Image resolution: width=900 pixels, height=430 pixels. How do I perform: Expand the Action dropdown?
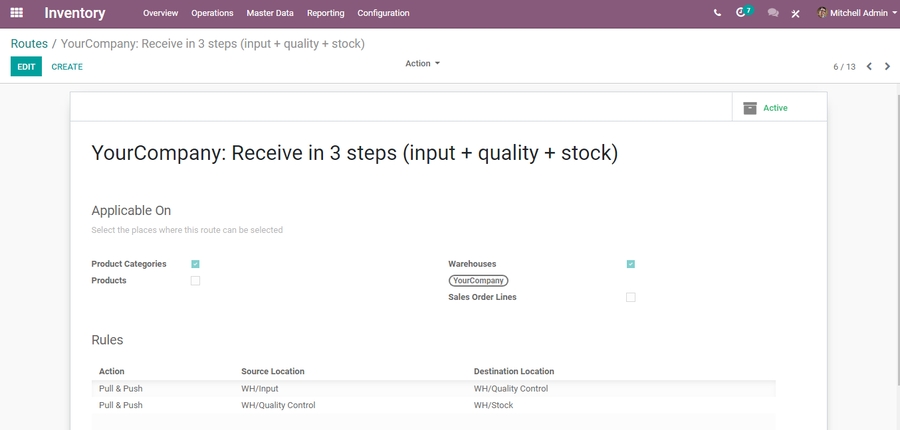click(x=422, y=64)
